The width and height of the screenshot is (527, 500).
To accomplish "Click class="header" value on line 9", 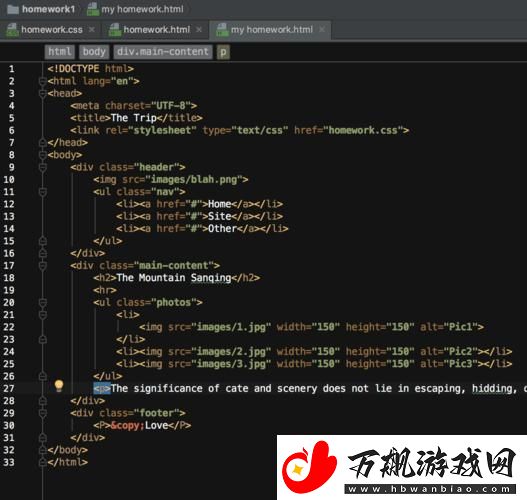I will click(x=157, y=167).
